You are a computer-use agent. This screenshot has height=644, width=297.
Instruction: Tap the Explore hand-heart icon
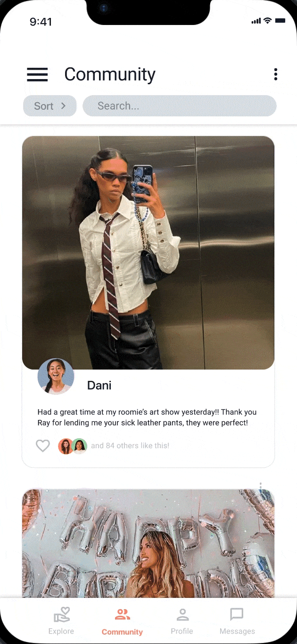(61, 614)
